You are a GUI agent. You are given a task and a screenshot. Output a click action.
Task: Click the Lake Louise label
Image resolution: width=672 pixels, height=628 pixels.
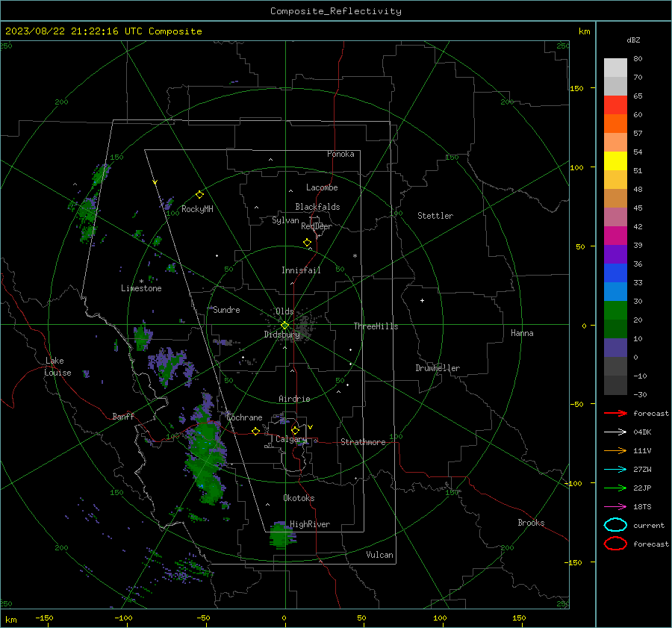tap(57, 367)
